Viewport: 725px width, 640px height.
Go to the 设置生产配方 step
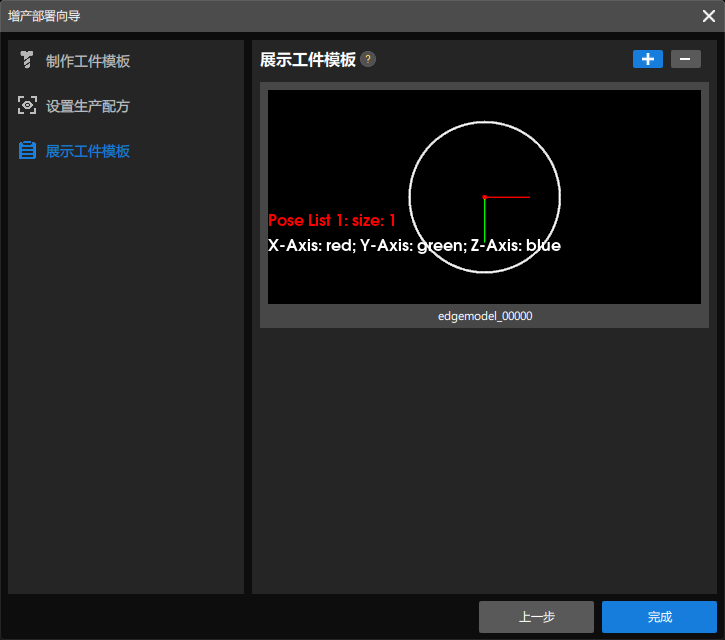(x=87, y=106)
